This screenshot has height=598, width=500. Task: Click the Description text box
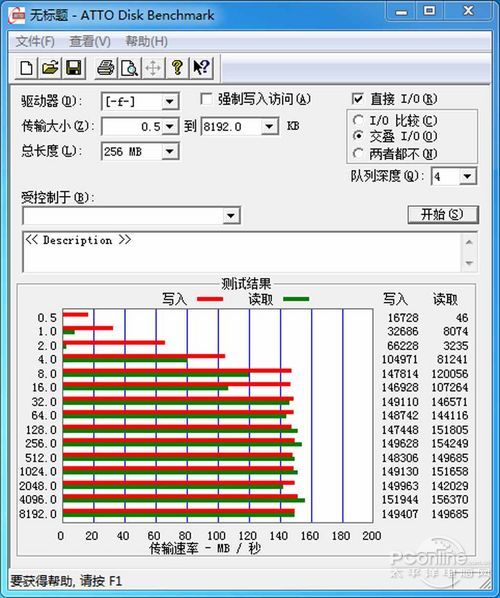point(243,252)
